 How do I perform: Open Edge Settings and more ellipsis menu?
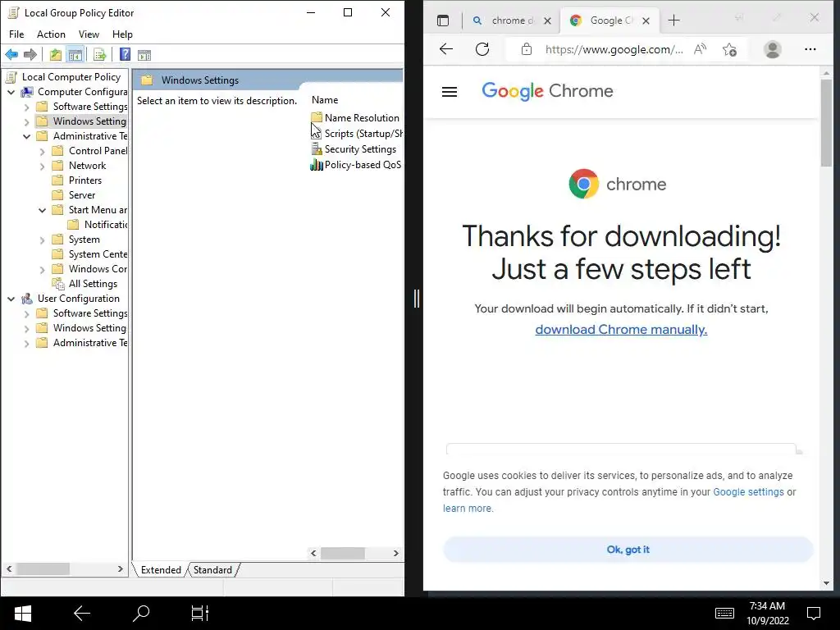click(810, 49)
